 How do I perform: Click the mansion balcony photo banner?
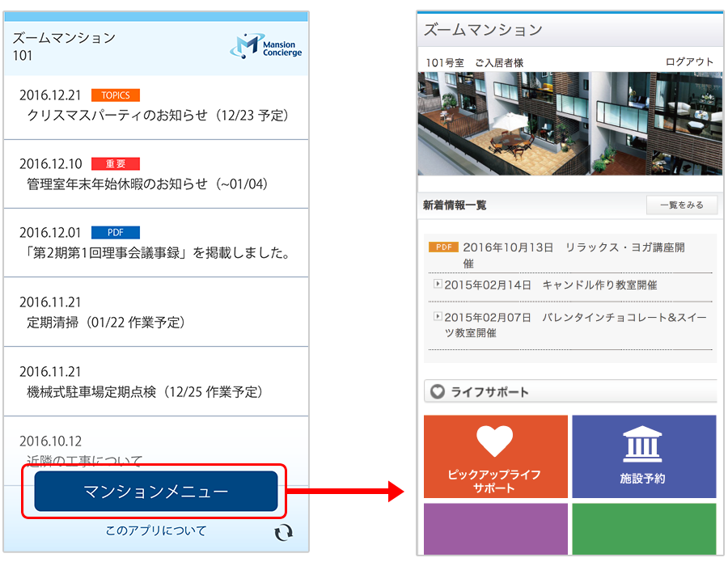pyautogui.click(x=569, y=123)
